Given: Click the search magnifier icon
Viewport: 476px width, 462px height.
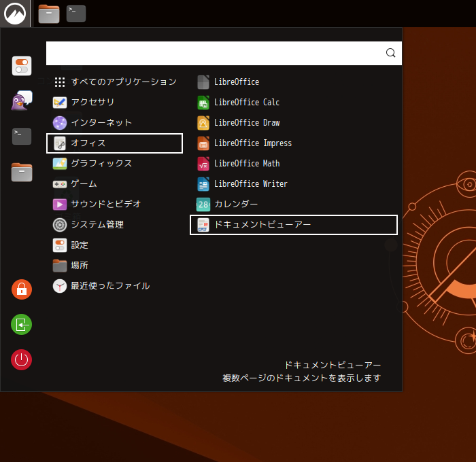Looking at the screenshot, I should 390,53.
